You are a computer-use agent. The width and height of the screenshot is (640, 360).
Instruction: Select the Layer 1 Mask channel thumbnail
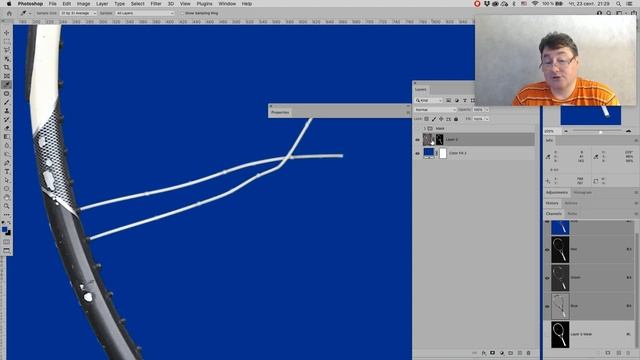560,334
